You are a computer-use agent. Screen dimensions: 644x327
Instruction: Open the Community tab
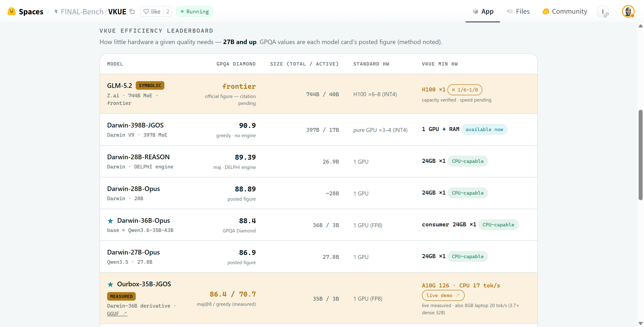click(564, 11)
